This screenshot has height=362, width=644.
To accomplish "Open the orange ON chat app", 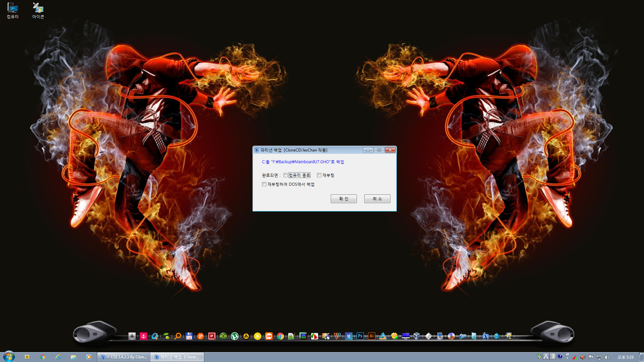I will coord(269,336).
